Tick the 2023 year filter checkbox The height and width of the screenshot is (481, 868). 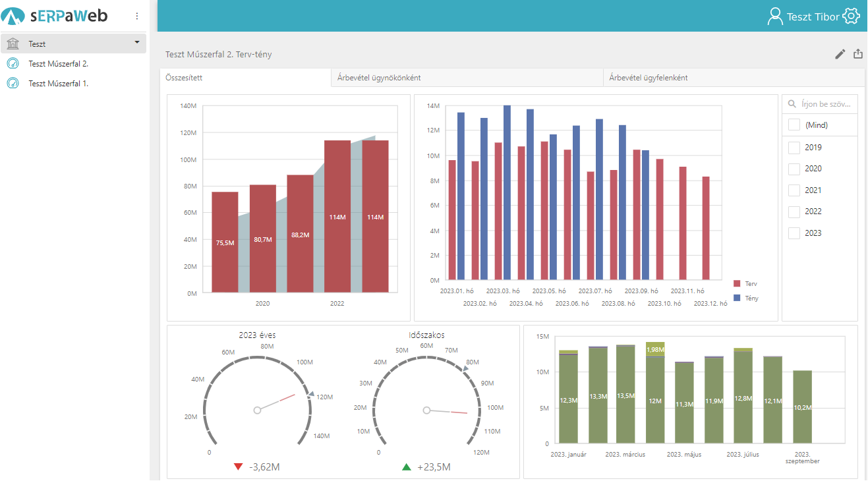coord(794,233)
